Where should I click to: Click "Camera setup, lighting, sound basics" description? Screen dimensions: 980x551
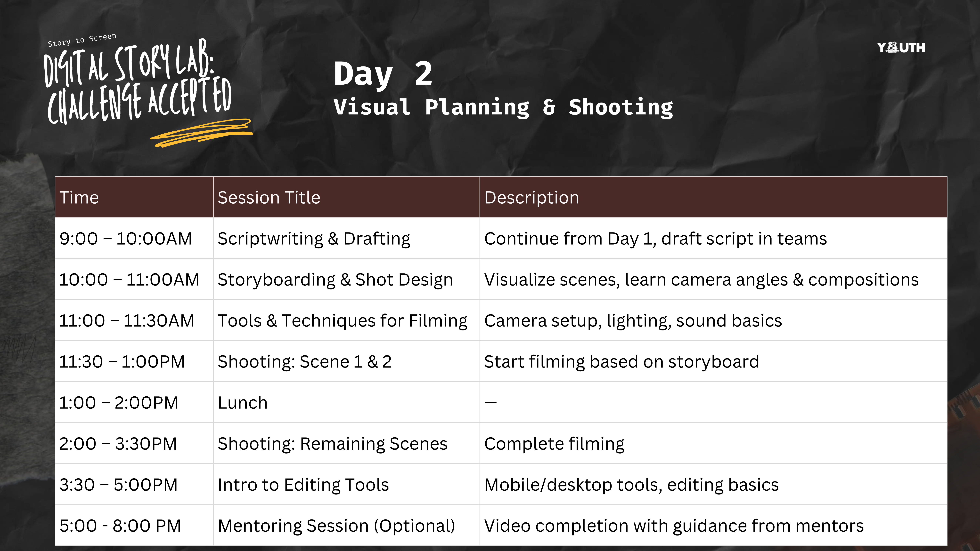(x=633, y=321)
